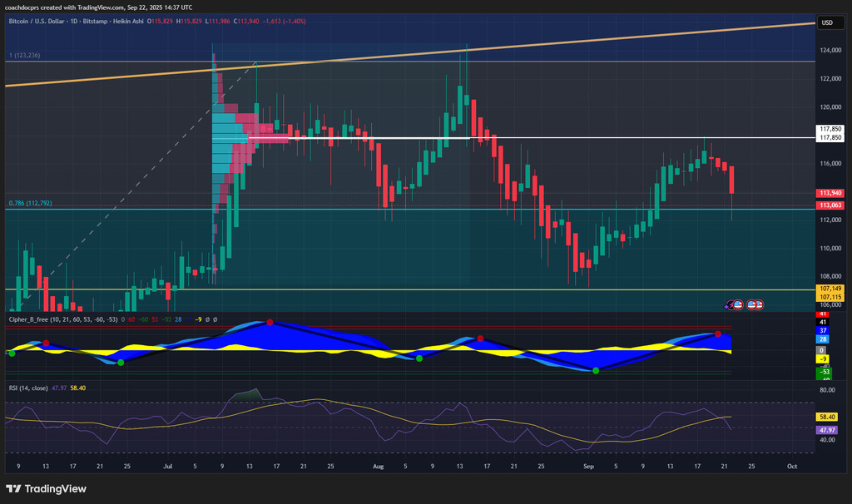The width and height of the screenshot is (852, 504).
Task: Click the yellow 107,149 price label
Action: (830, 289)
